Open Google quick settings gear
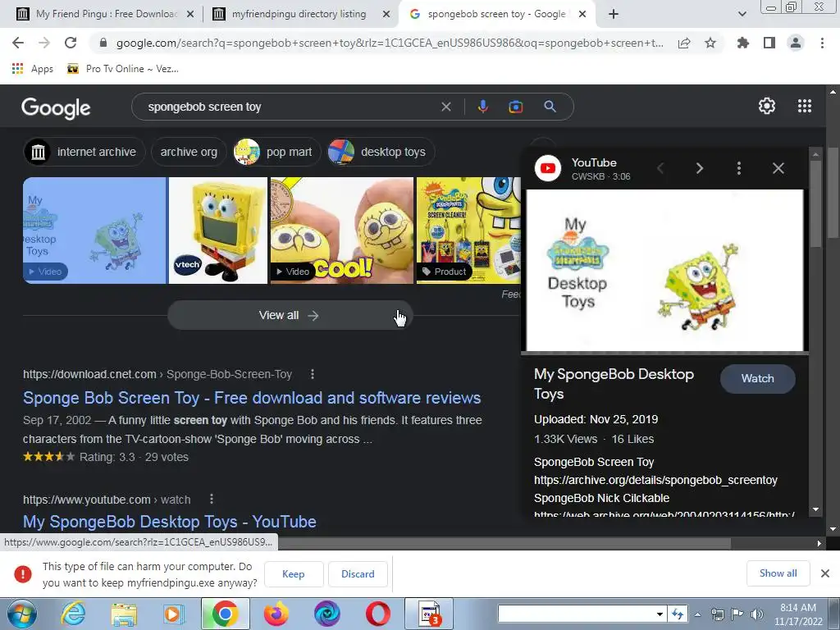840x630 pixels. pos(767,106)
